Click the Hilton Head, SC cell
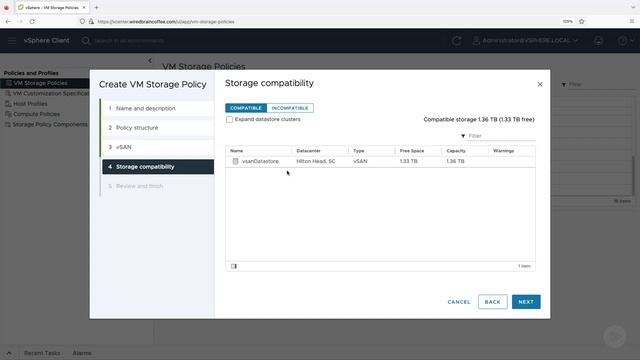The image size is (640, 360). 316,161
